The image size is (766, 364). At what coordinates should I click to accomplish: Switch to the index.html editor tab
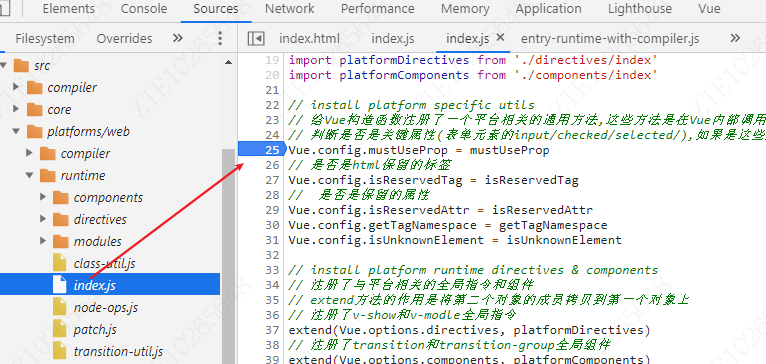309,39
